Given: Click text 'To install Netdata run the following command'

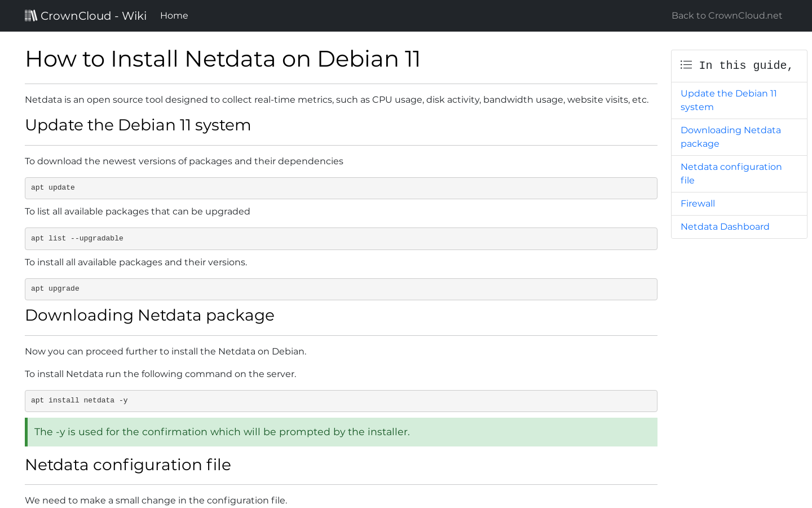Looking at the screenshot, I should click(x=160, y=374).
